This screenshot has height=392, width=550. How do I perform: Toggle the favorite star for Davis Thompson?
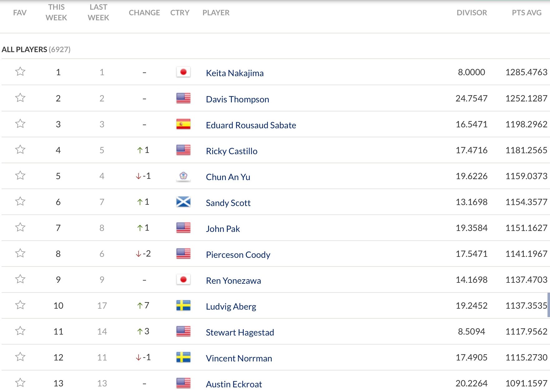[x=20, y=98]
